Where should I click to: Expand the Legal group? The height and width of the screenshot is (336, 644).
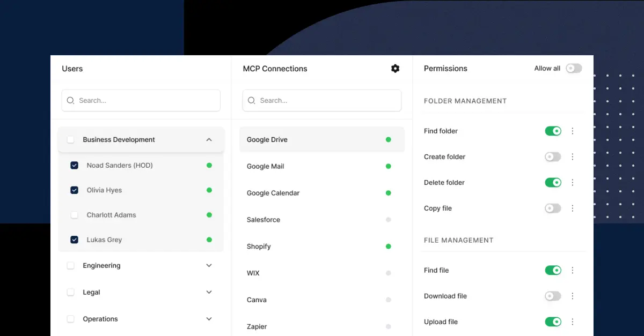tap(209, 292)
